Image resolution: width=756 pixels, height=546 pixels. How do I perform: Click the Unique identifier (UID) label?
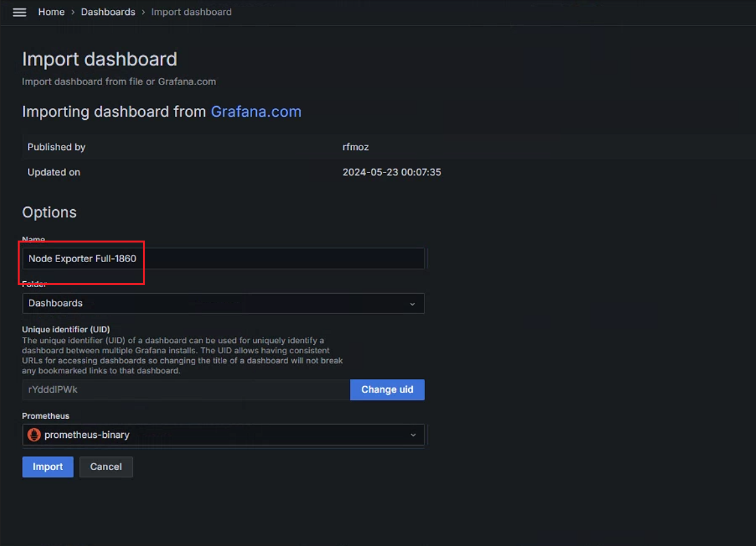point(66,330)
